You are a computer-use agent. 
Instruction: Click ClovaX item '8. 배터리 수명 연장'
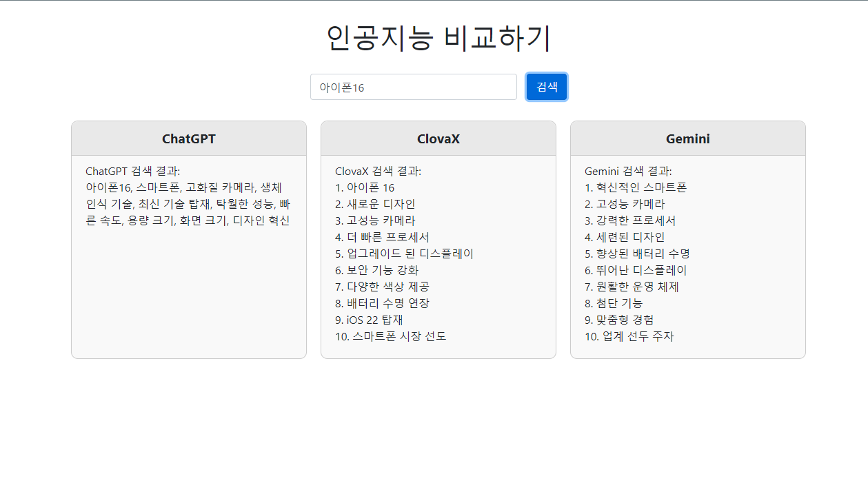383,303
